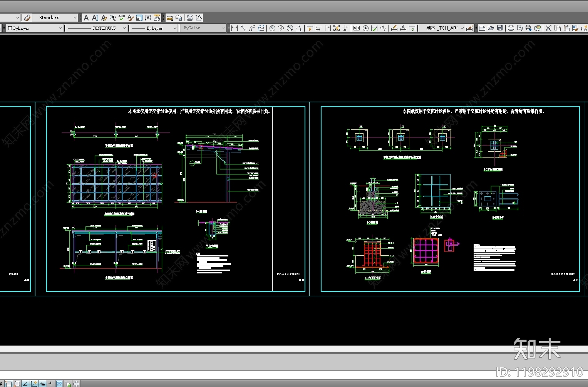This screenshot has height=387, width=588.
Task: Toggle Lineweight display in status bar
Action: pos(51,384)
